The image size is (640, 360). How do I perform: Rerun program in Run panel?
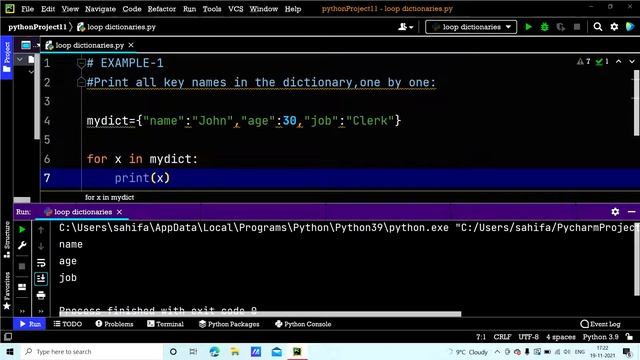click(22, 229)
